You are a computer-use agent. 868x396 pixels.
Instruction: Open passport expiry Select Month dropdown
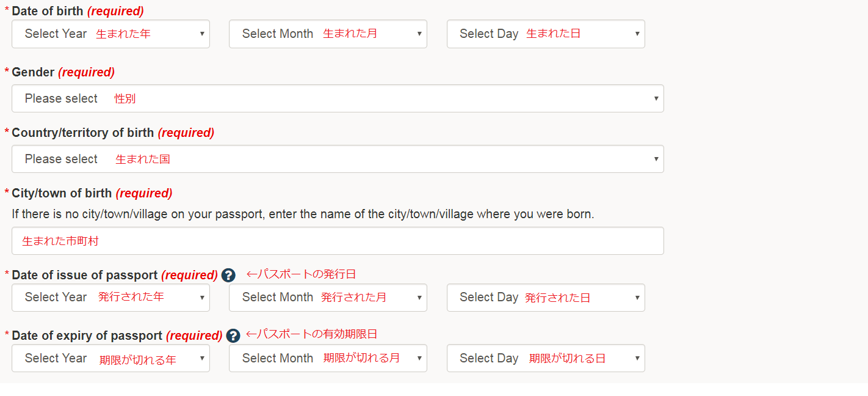[328, 358]
